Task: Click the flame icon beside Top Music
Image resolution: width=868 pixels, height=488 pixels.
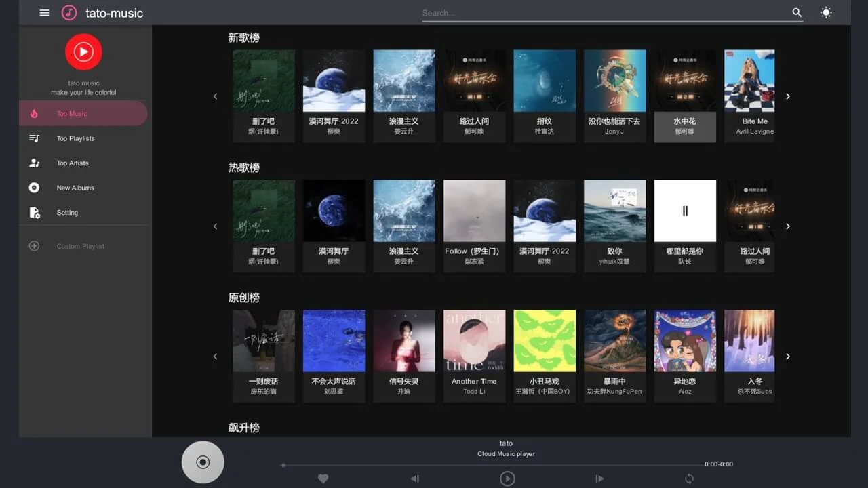Action: click(x=34, y=113)
